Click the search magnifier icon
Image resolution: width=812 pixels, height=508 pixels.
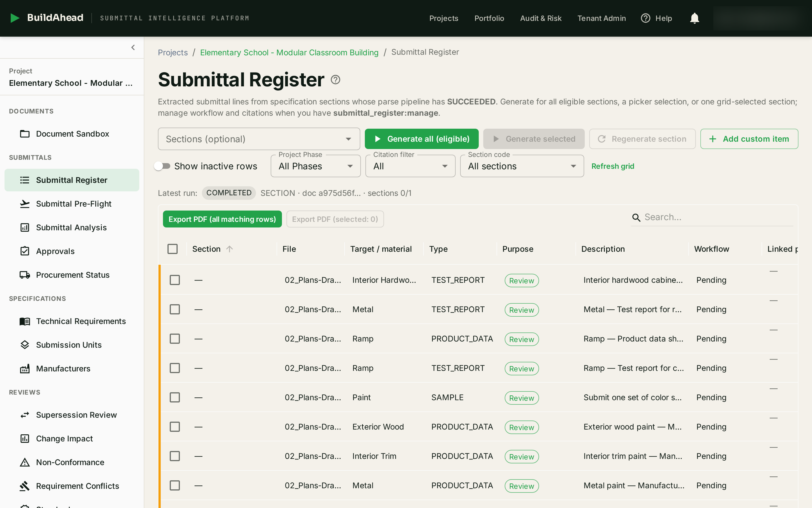[x=636, y=217]
